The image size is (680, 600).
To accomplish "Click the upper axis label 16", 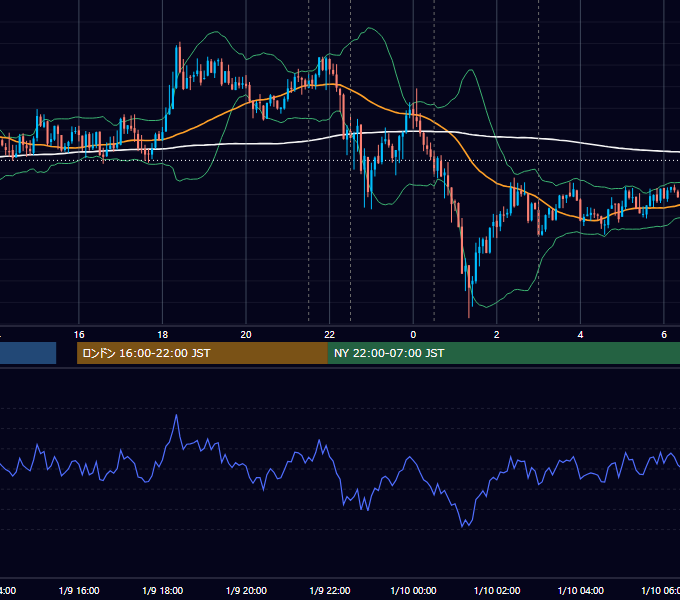I will click(79, 335).
